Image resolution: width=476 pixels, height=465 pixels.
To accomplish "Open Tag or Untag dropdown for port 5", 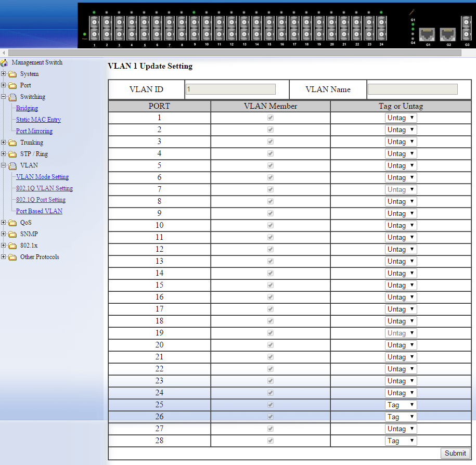I will [401, 166].
